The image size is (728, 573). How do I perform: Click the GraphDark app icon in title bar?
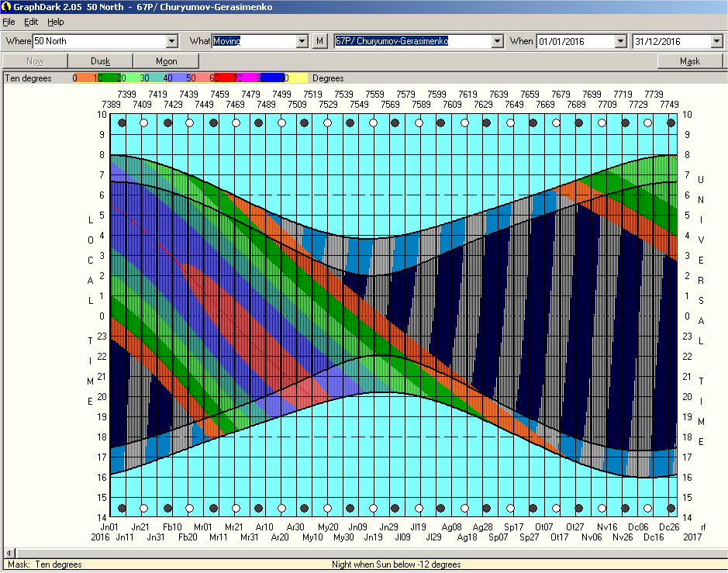point(6,6)
